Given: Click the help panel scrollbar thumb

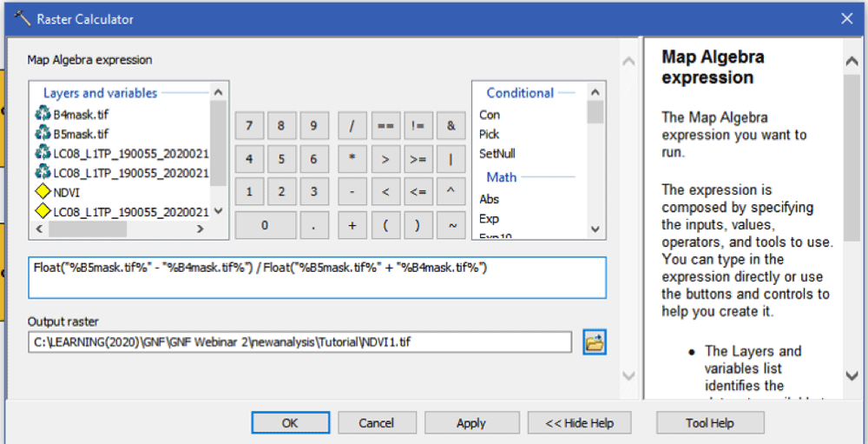Looking at the screenshot, I should [852, 158].
